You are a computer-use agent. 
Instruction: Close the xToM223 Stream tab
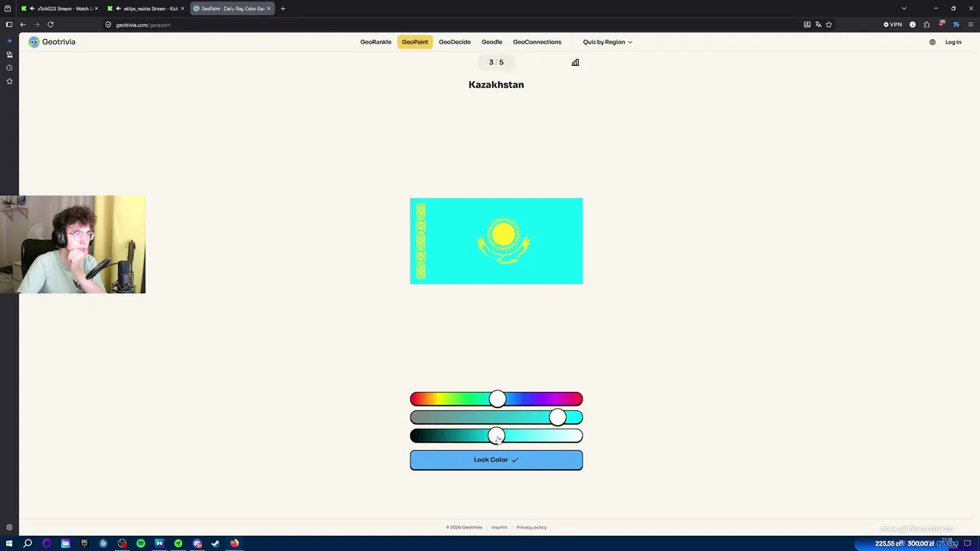click(x=96, y=8)
